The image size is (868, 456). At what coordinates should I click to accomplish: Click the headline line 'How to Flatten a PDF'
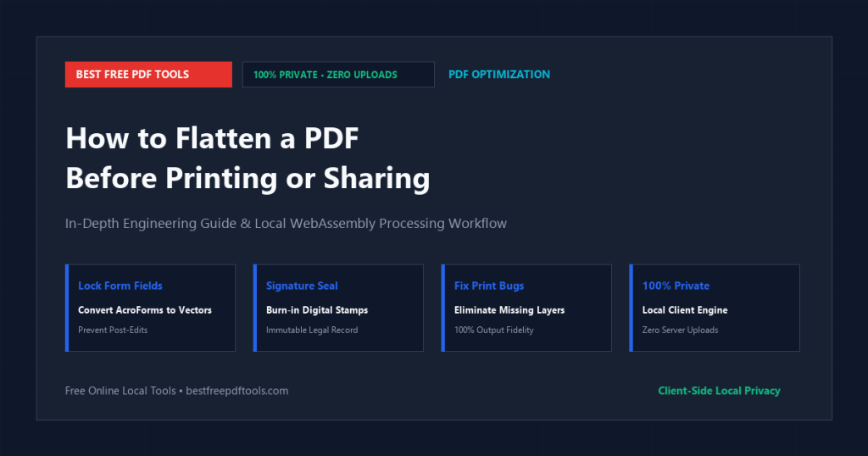click(x=212, y=138)
